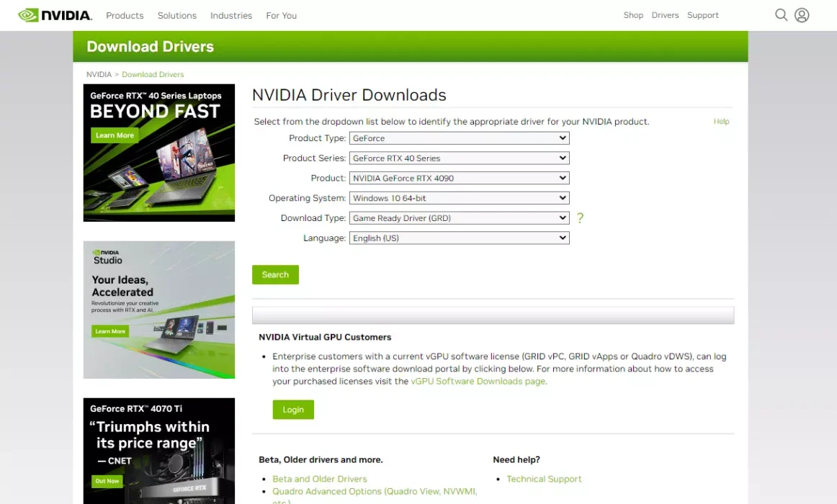This screenshot has width=837, height=504.
Task: Click the Download Drivers breadcrumb link
Action: (153, 75)
